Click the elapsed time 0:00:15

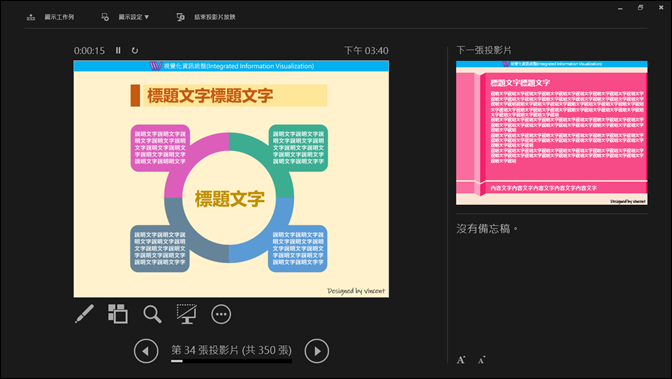(89, 51)
